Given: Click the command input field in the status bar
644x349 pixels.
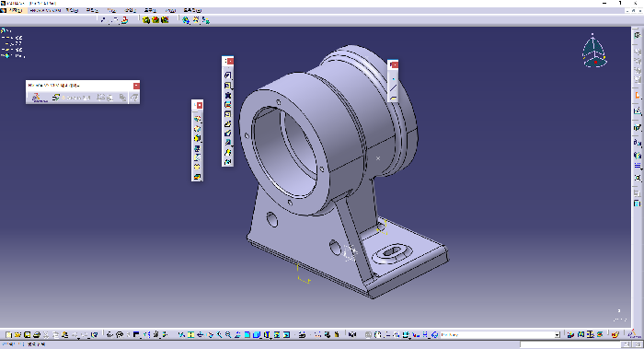Looking at the screenshot, I should [x=571, y=344].
